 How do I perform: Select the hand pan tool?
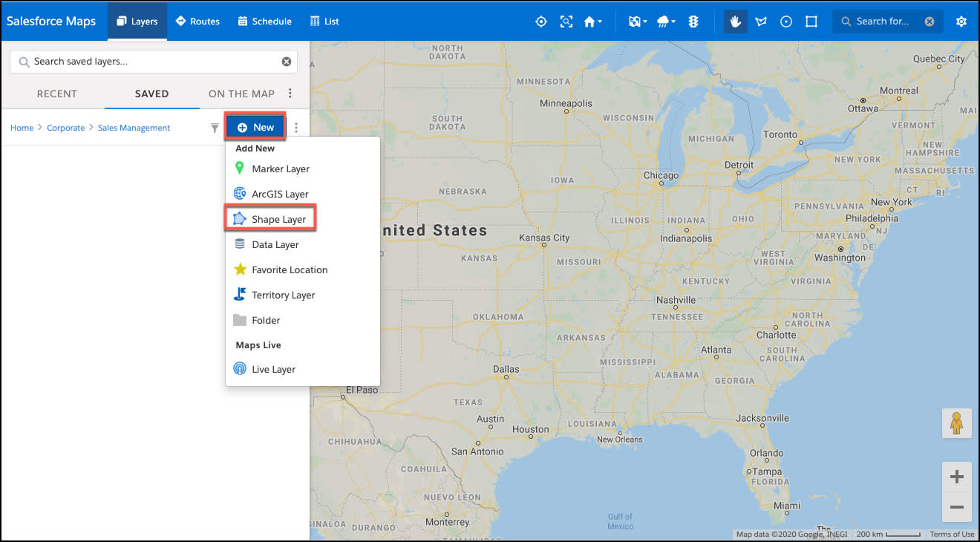736,22
